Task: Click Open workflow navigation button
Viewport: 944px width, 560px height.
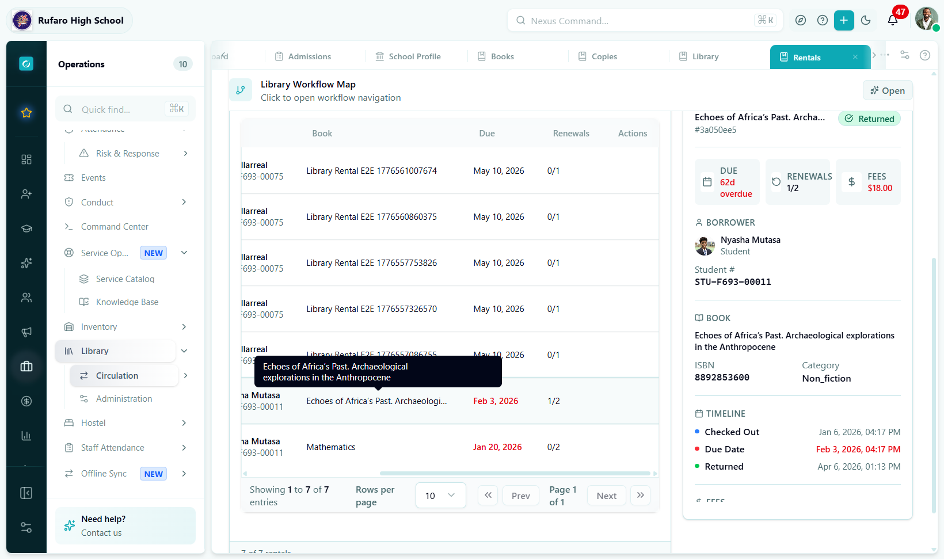Action: [888, 90]
